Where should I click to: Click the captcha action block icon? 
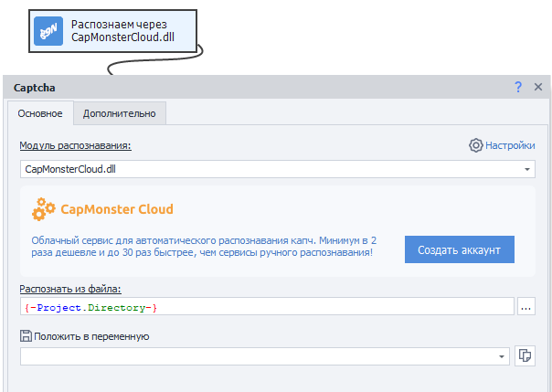(48, 31)
